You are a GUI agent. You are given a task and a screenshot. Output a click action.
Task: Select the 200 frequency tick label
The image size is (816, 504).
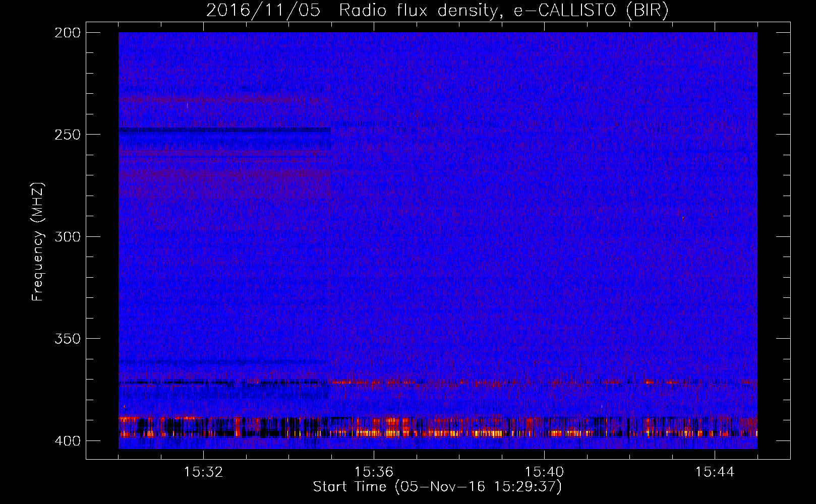pos(68,33)
